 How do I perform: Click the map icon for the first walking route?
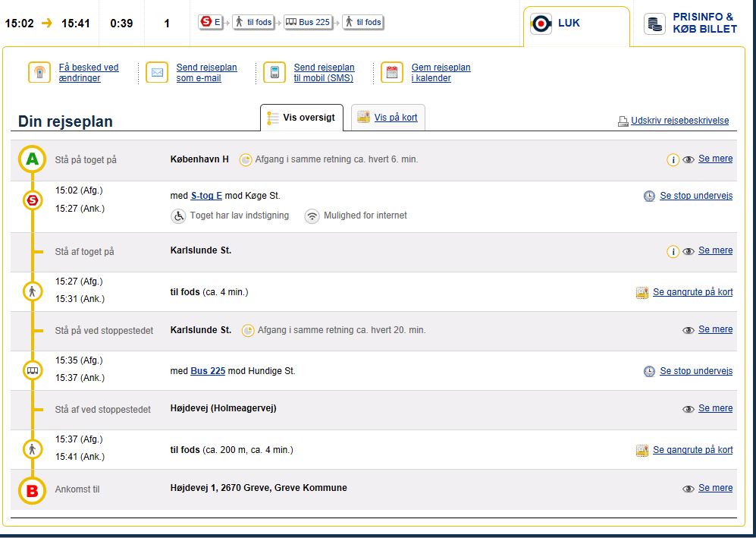pyautogui.click(x=642, y=292)
